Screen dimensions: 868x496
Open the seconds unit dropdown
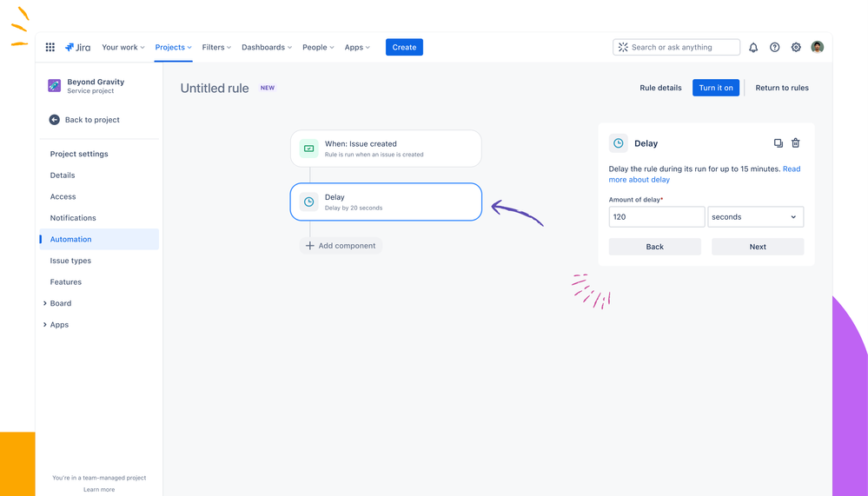click(x=756, y=217)
